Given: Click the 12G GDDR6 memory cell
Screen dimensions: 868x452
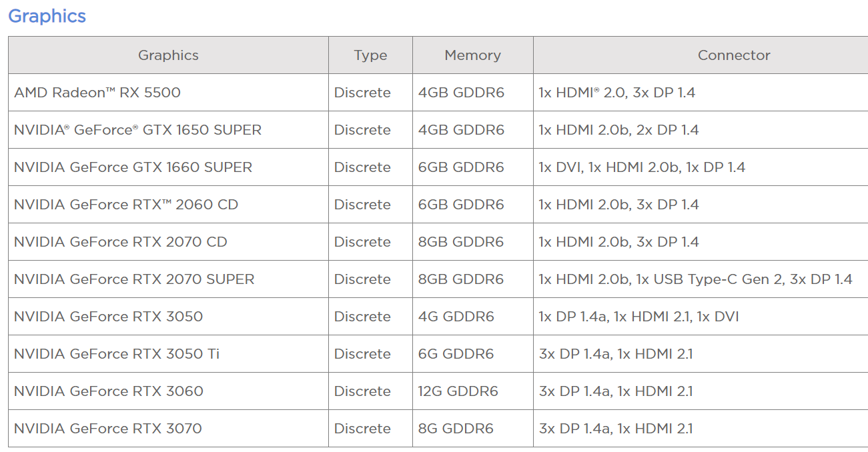Looking at the screenshot, I should (458, 391).
